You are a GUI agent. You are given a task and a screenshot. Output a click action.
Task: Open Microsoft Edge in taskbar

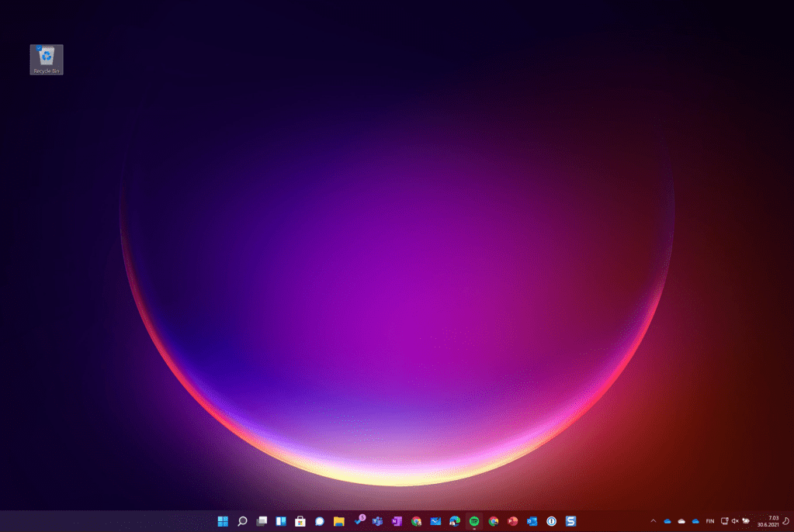pyautogui.click(x=455, y=521)
